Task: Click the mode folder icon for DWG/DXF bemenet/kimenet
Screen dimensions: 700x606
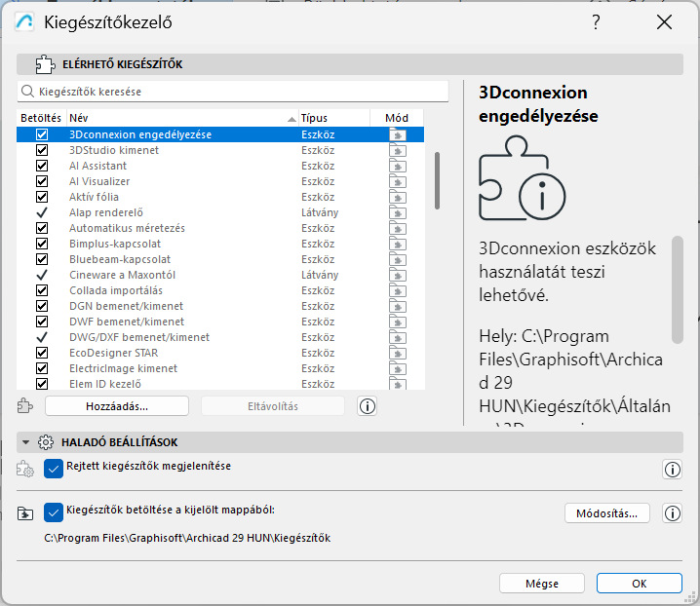Action: click(398, 338)
